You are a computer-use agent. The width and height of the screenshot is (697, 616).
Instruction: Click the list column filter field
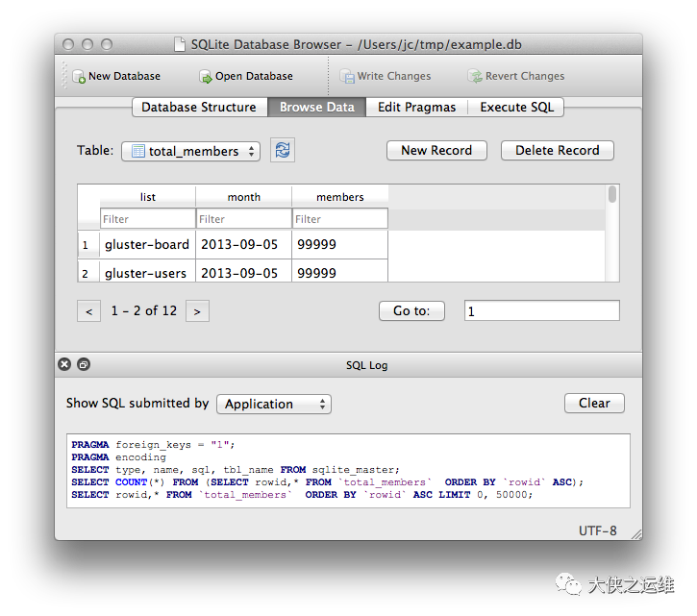148,219
